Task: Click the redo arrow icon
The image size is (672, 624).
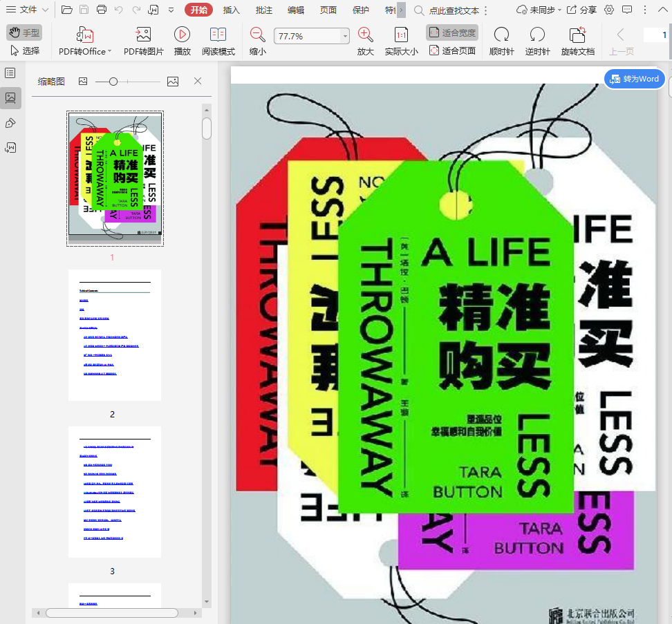Action: point(136,10)
